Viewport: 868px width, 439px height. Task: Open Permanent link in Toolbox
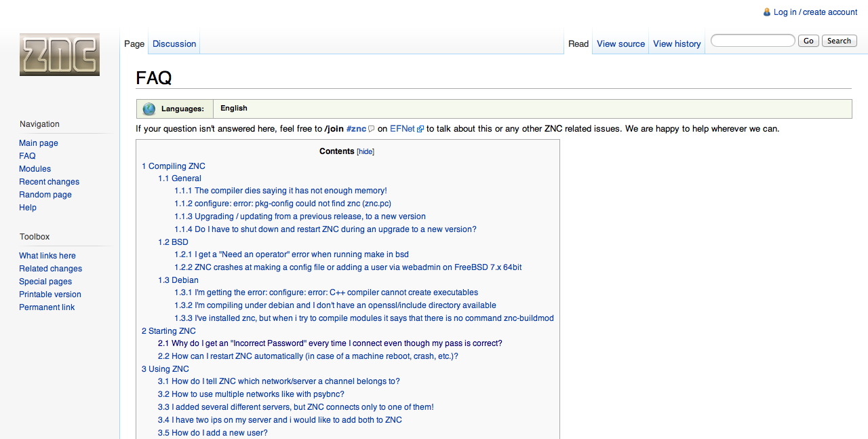47,307
